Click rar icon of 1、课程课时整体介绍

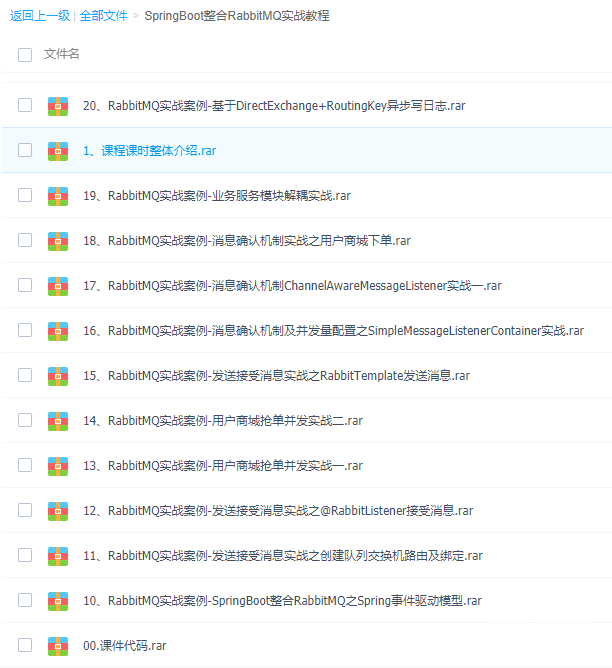(58, 151)
